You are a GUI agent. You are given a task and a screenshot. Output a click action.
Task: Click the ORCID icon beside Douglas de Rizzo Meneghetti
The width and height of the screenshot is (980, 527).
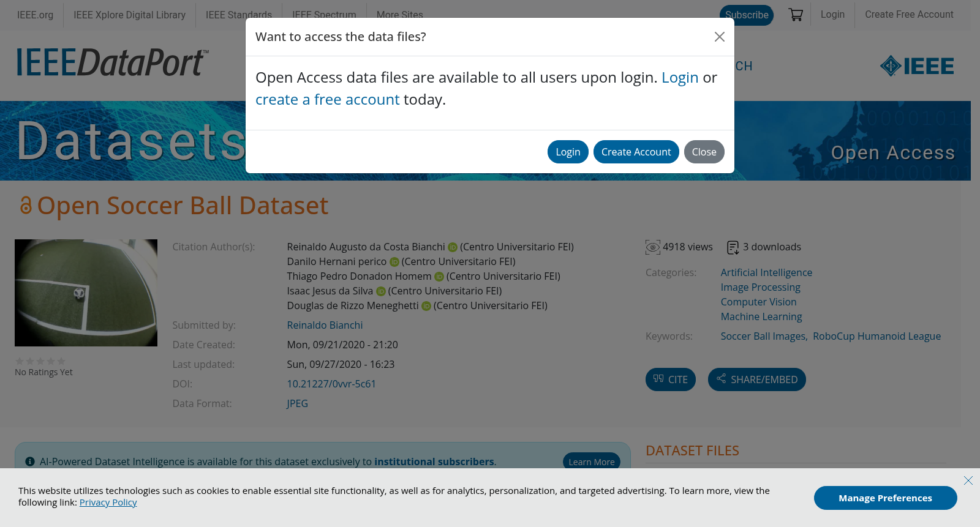click(x=426, y=306)
